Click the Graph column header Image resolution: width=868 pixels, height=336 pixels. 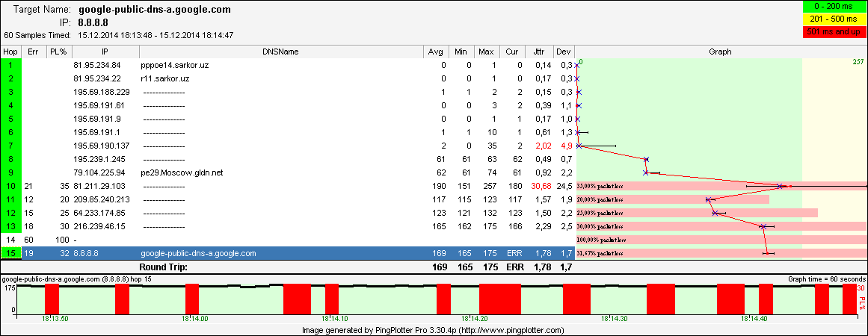click(x=720, y=52)
